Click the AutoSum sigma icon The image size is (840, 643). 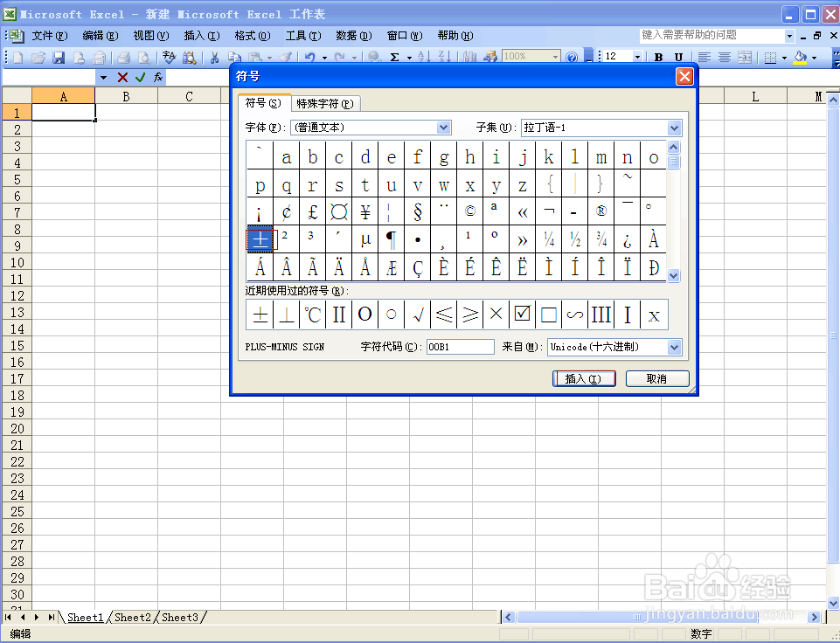click(x=395, y=58)
